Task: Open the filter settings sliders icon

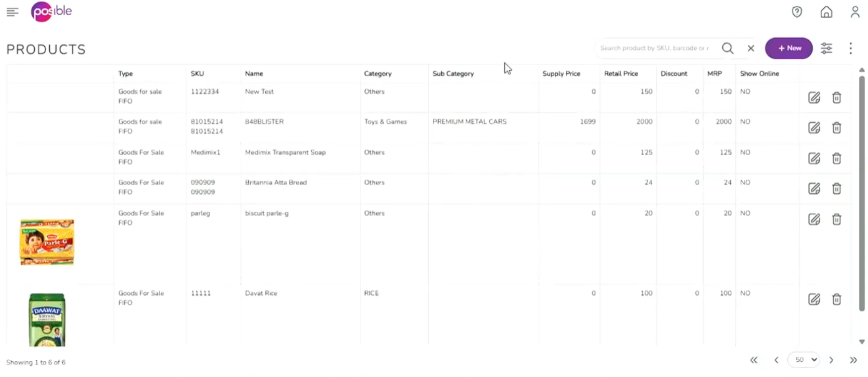Action: pyautogui.click(x=827, y=48)
